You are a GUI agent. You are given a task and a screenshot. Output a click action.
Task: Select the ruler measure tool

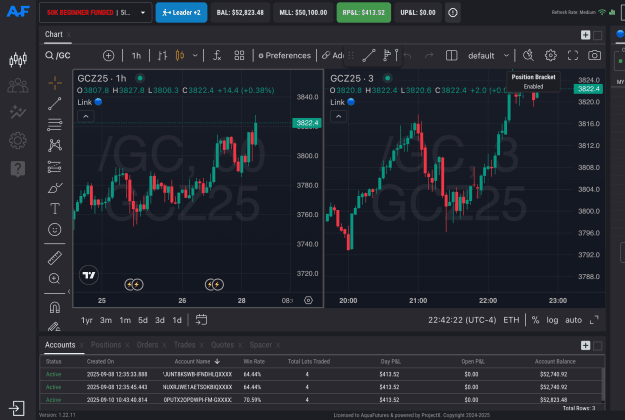[x=55, y=258]
